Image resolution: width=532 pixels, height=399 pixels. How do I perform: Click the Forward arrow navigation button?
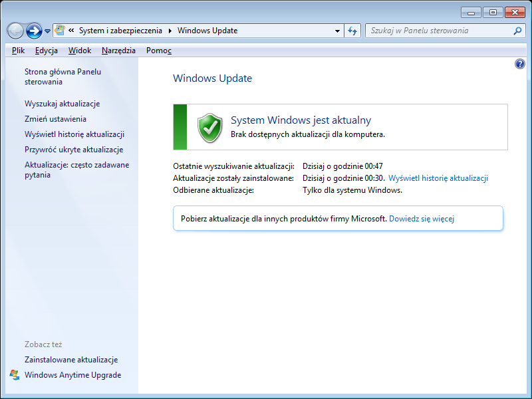(x=34, y=31)
